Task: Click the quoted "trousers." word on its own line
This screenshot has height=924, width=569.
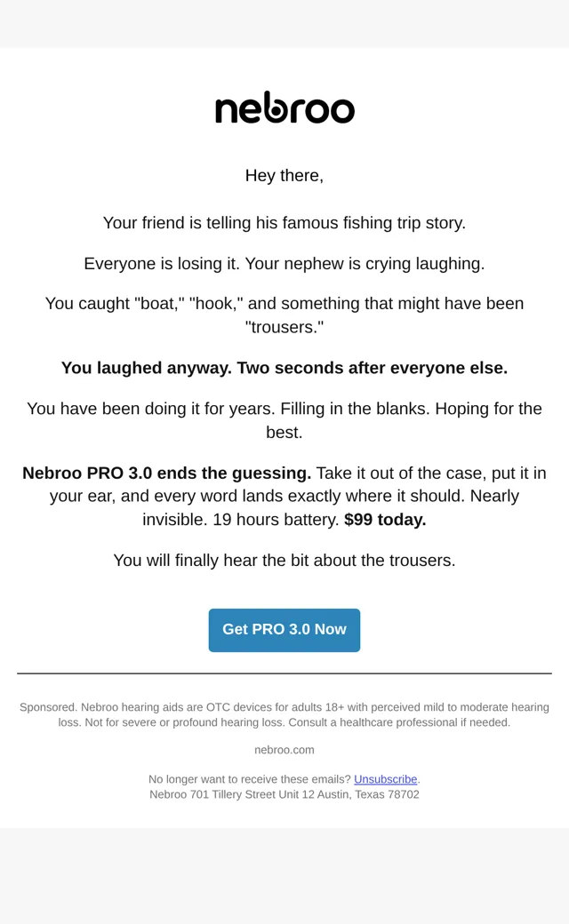Action: tap(284, 327)
